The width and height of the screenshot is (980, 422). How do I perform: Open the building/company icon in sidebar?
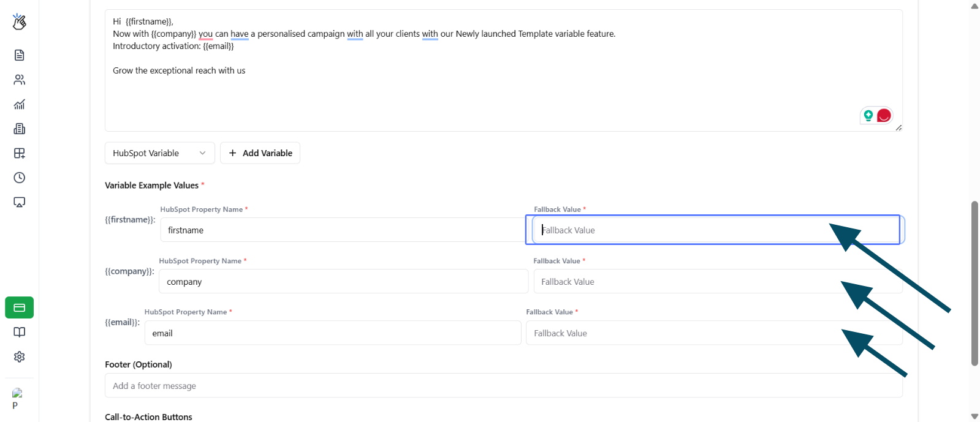point(20,129)
